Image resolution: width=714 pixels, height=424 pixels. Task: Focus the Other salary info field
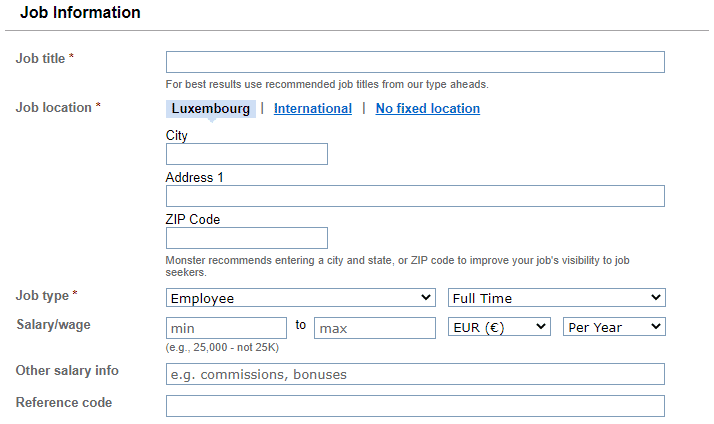point(415,374)
